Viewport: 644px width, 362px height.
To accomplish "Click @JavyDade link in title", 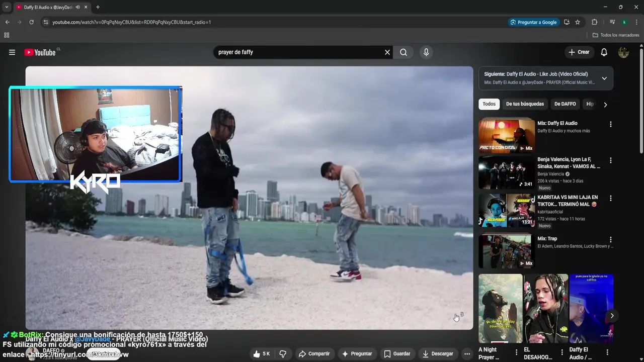I will 92,339.
